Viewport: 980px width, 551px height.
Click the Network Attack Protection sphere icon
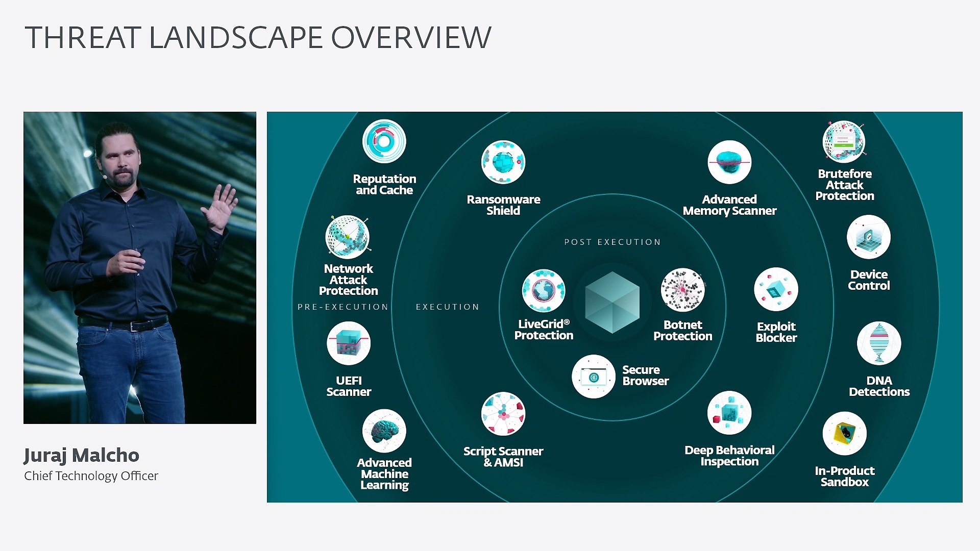click(x=349, y=236)
